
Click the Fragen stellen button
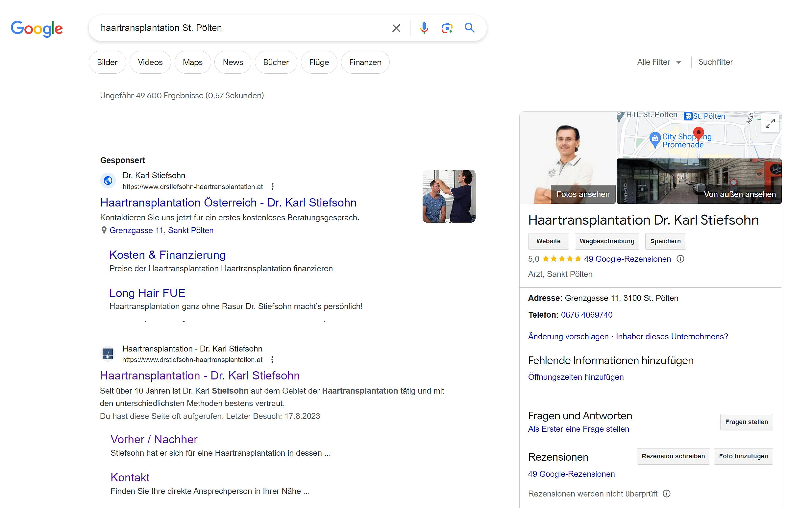747,422
